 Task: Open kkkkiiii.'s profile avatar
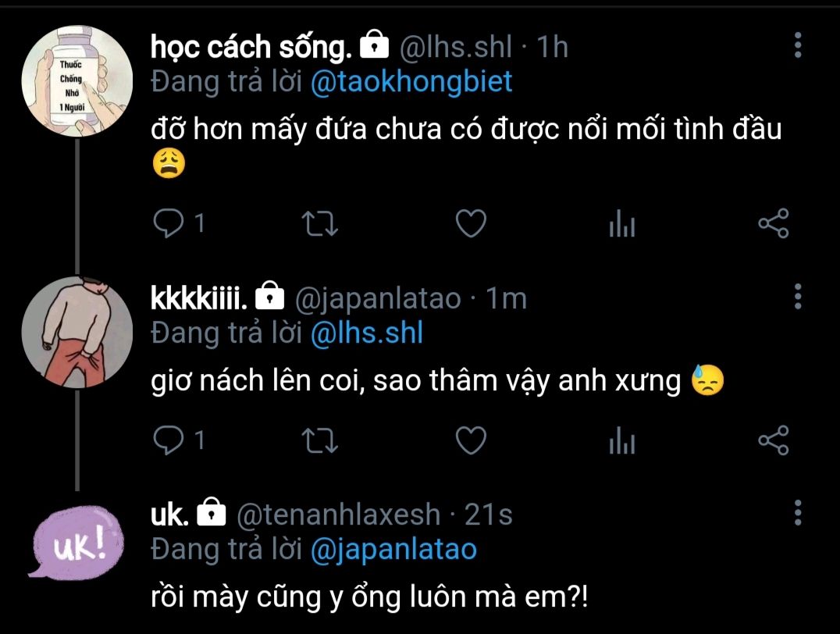[x=76, y=331]
